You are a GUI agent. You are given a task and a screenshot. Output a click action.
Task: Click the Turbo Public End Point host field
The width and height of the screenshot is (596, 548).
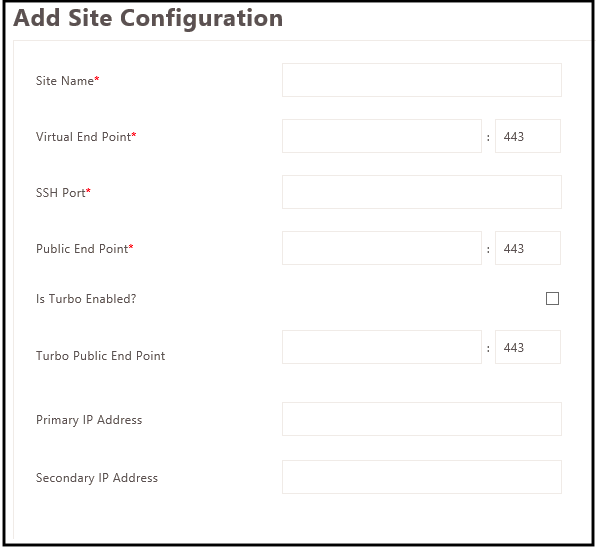pyautogui.click(x=382, y=347)
